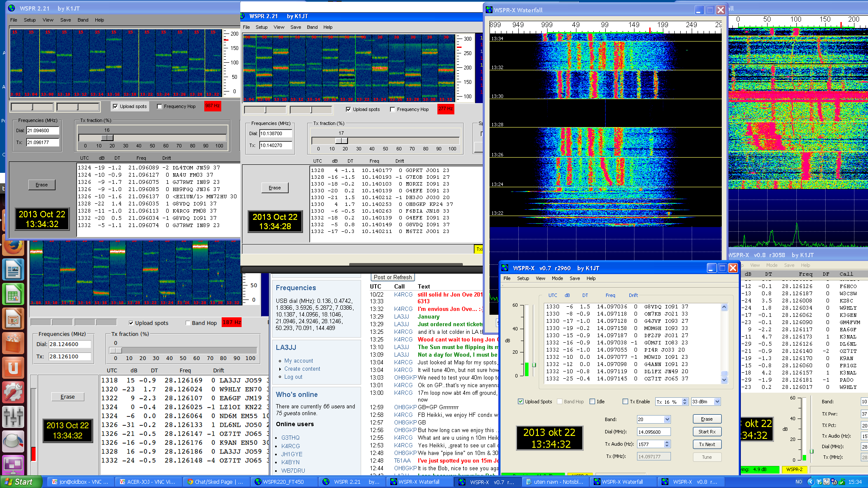The width and height of the screenshot is (868, 488).
Task: Enable the Tx Enable checkbox
Action: pos(625,402)
